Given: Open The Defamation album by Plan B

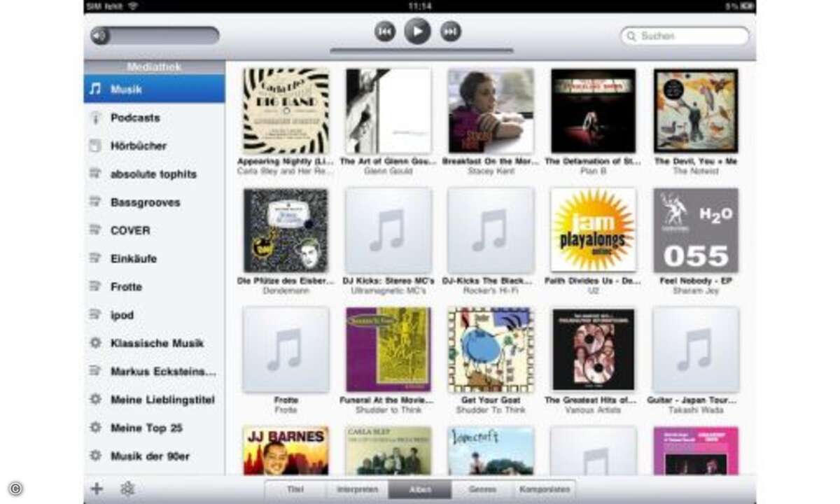Looking at the screenshot, I should coord(594,111).
